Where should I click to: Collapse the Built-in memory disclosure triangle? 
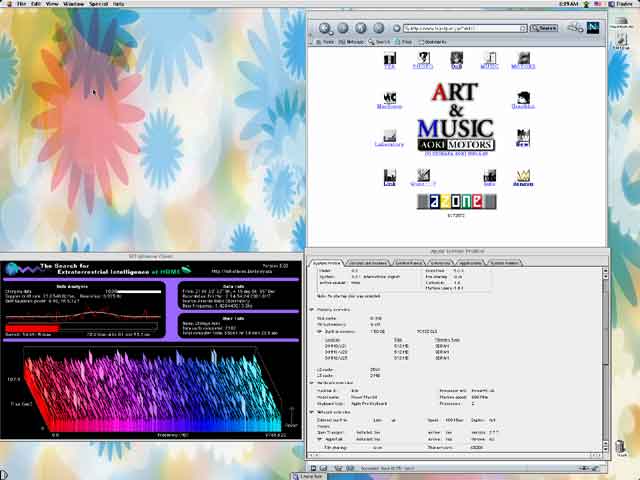pos(320,331)
